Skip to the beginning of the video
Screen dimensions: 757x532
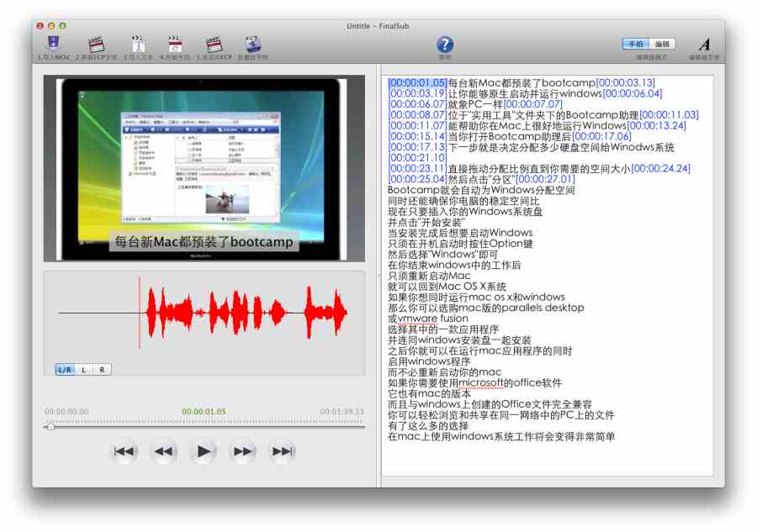[124, 452]
